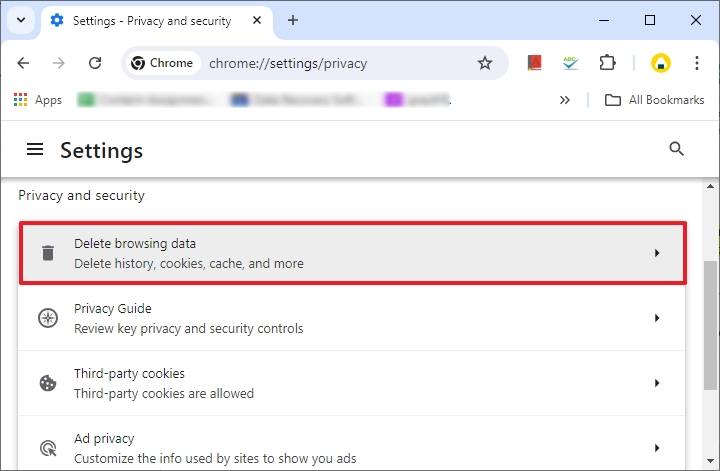This screenshot has height=471, width=720.
Task: Open the Apps shortcut in bookmarks bar
Action: point(38,100)
